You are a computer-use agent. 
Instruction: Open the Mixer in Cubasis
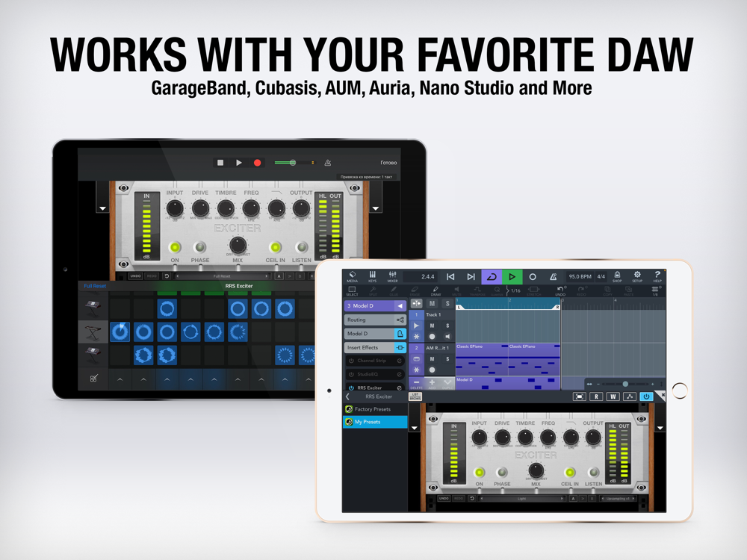coord(392,276)
